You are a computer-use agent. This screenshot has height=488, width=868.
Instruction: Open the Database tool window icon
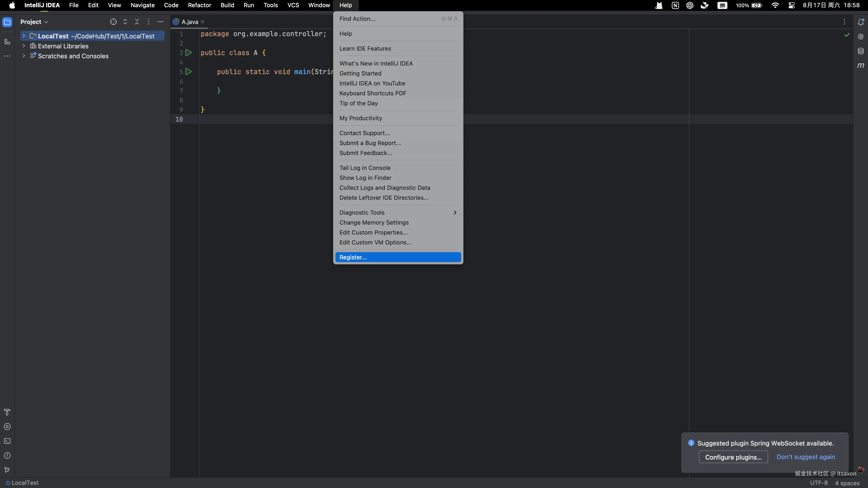point(860,51)
